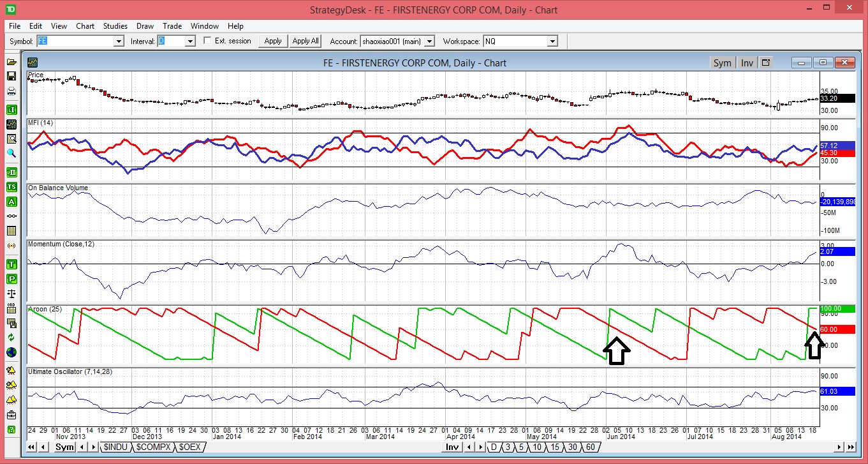The image size is (868, 464).
Task: Select the 15 minute interval tab
Action: (555, 447)
